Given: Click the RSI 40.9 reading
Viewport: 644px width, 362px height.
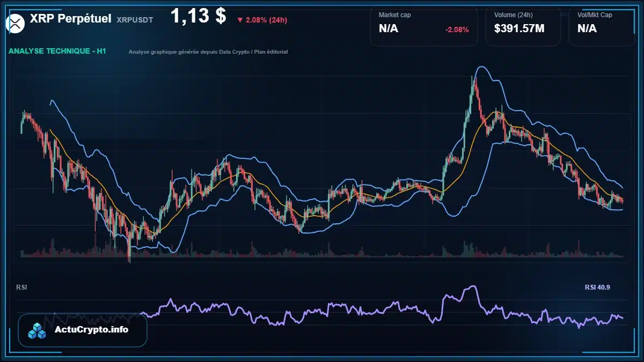Looking at the screenshot, I should click(597, 287).
